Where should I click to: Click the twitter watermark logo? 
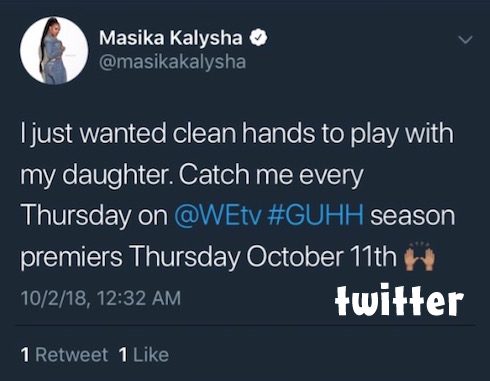(x=399, y=301)
